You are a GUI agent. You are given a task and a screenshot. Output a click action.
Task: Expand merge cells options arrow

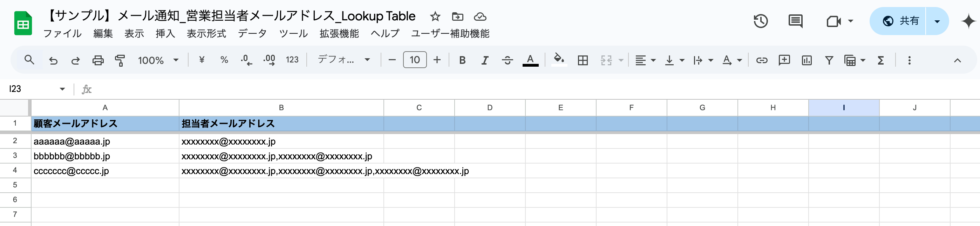pos(621,60)
